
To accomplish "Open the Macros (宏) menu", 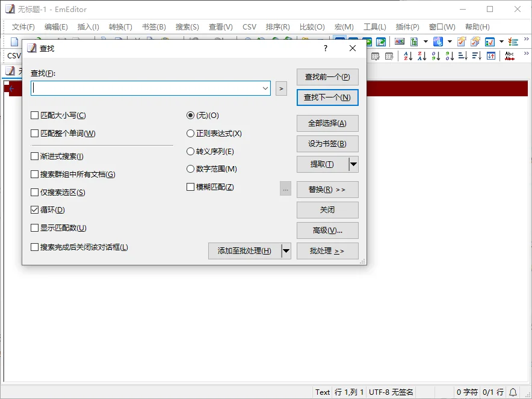I will pyautogui.click(x=344, y=27).
